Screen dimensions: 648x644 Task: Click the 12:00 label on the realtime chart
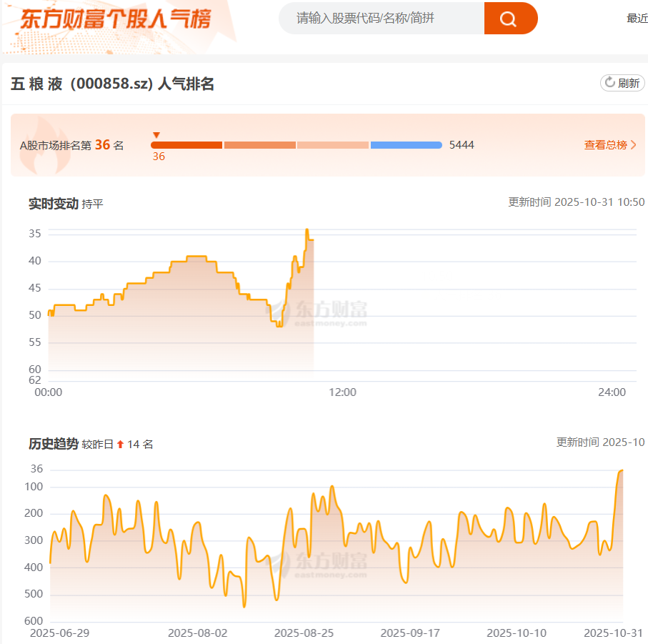(x=343, y=392)
